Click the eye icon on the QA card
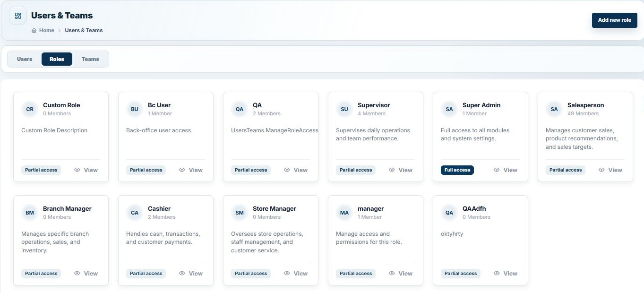This screenshot has width=644, height=293. click(287, 170)
